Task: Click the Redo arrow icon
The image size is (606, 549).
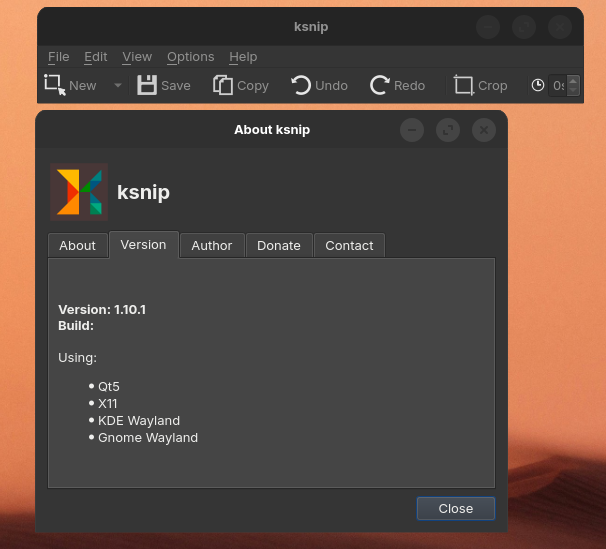Action: pos(380,85)
